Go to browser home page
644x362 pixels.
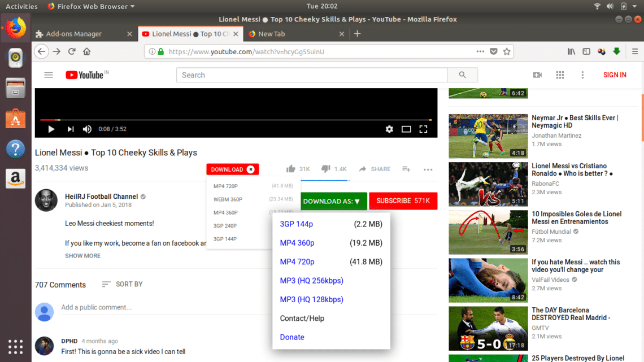coord(86,51)
